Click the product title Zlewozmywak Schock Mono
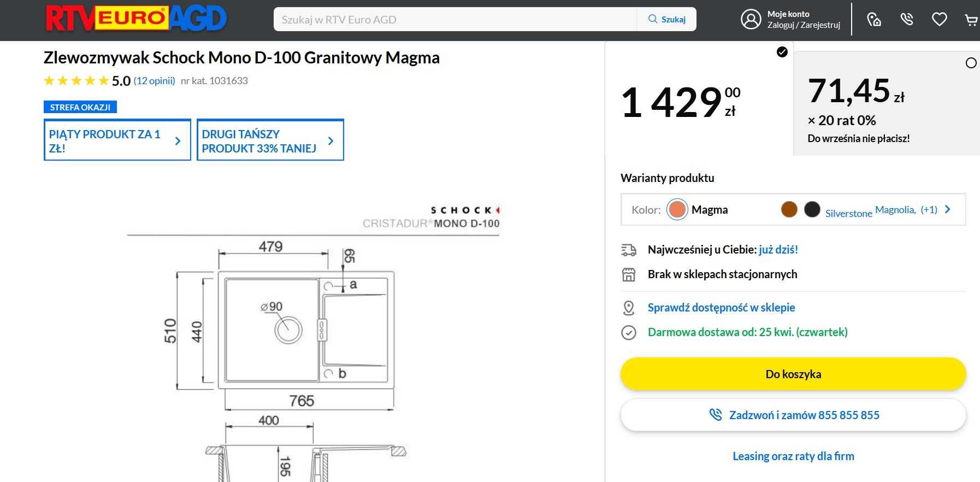 [241, 57]
